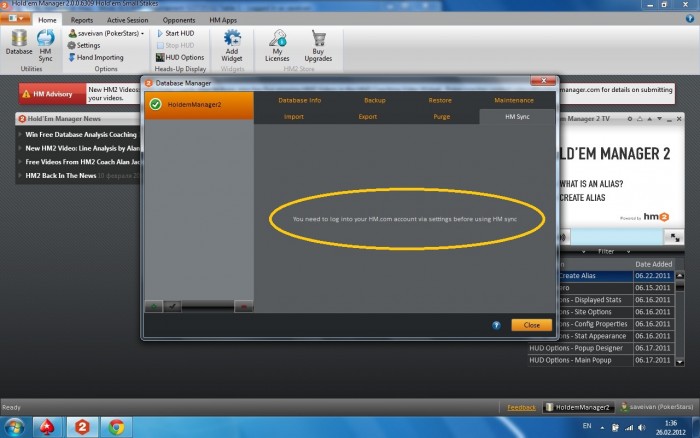Viewport: 700px width, 438px height.
Task: Click the saveivan (PokerStars) player in the status bar
Action: (657, 407)
